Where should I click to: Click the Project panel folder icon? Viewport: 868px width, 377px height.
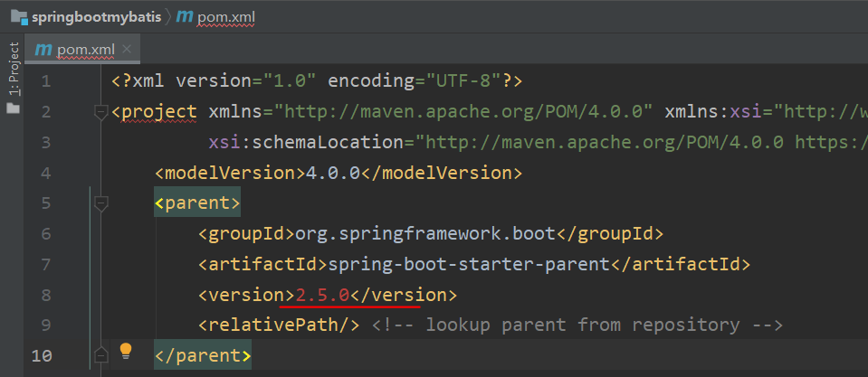(x=14, y=108)
